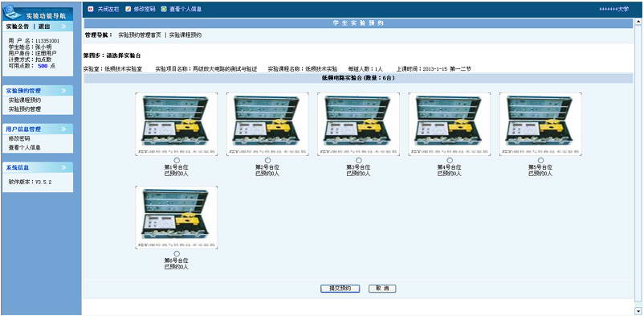Open 实验课程预约 in the 管理导航 bar

pyautogui.click(x=185, y=35)
